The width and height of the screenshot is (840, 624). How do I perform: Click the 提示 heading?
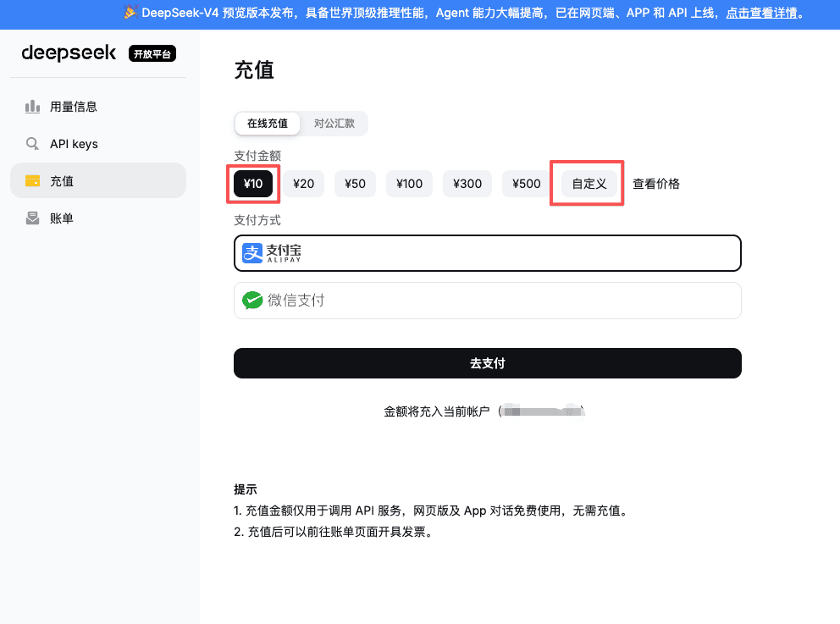246,489
